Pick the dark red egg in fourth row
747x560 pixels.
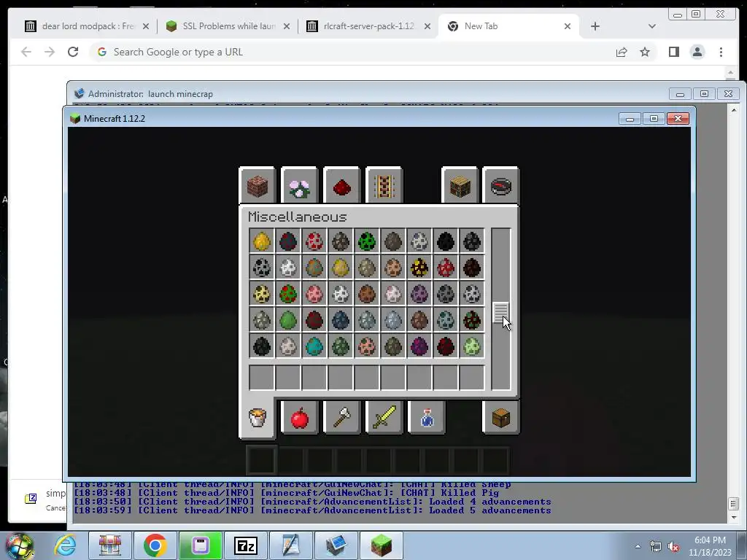coord(314,320)
